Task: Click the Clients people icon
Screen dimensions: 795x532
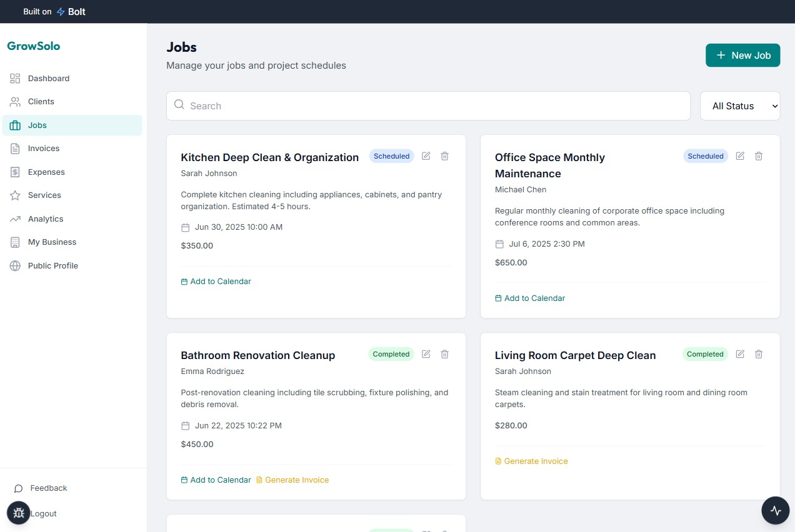Action: (x=15, y=101)
